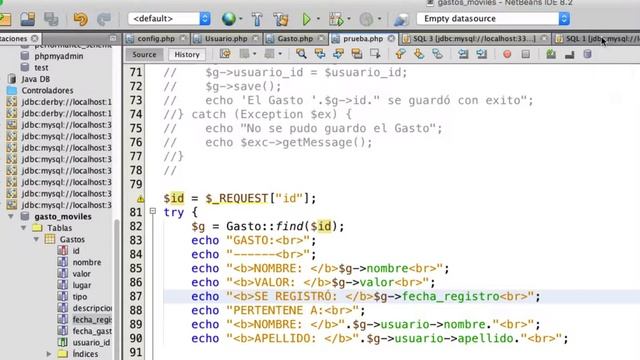Select the lugar column in Gastos
The image size is (640, 360).
pyautogui.click(x=82, y=285)
